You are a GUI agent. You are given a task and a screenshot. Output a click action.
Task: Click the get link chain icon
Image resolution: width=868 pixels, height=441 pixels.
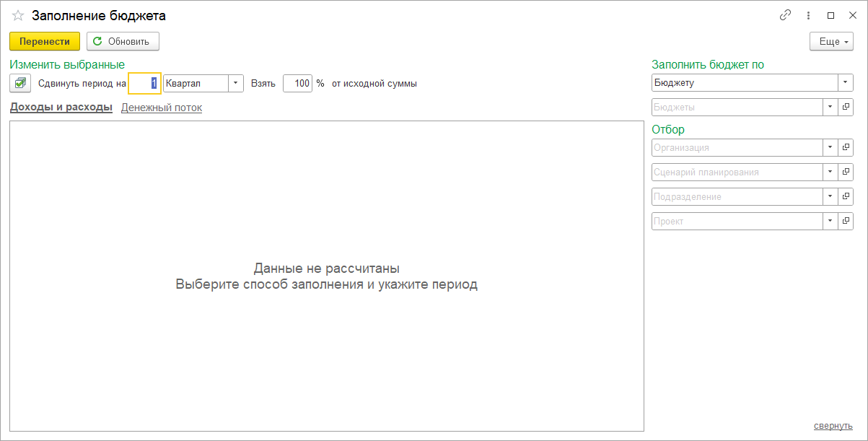[x=786, y=15]
